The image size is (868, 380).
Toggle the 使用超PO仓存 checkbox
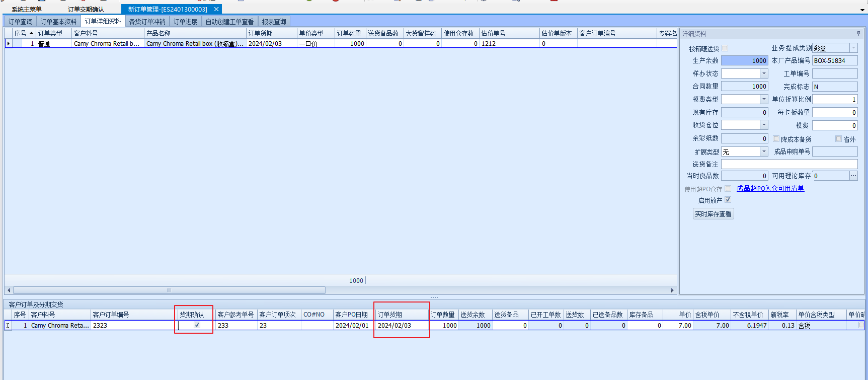(728, 189)
